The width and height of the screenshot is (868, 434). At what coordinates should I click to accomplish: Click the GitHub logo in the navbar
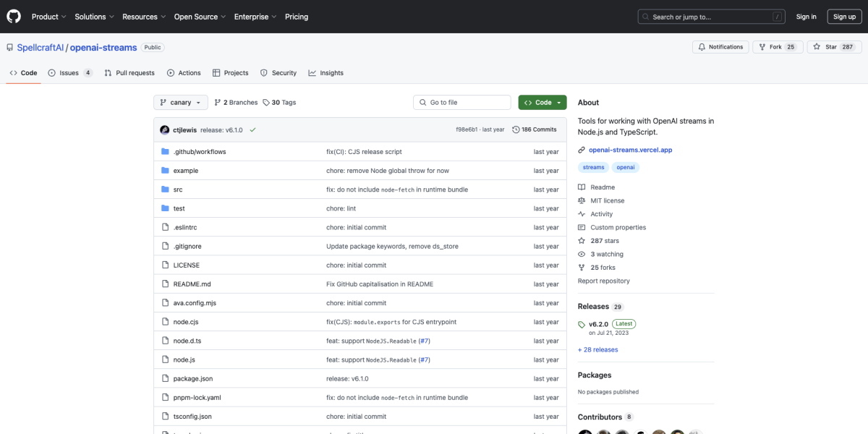pyautogui.click(x=13, y=16)
